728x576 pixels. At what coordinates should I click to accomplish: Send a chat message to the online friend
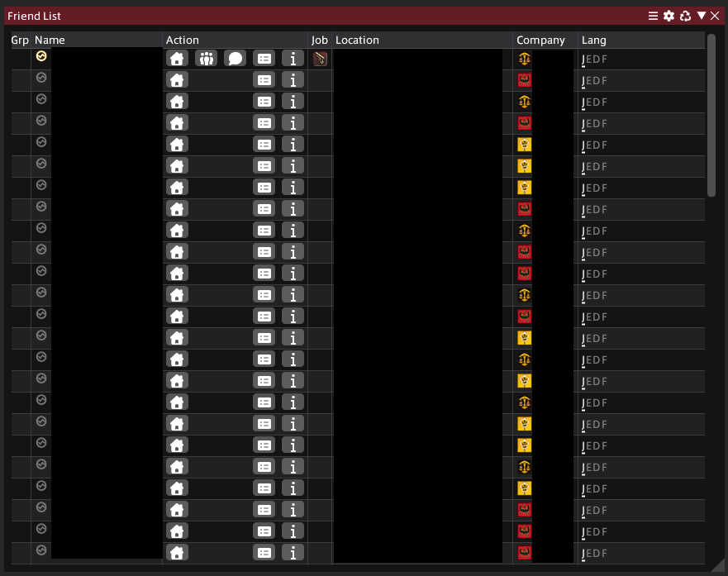tap(235, 59)
